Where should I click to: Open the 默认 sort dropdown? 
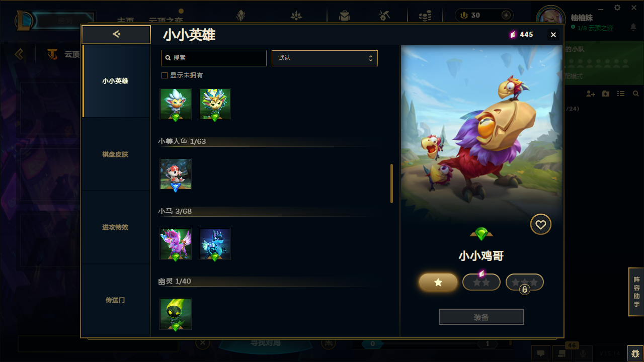coord(325,58)
